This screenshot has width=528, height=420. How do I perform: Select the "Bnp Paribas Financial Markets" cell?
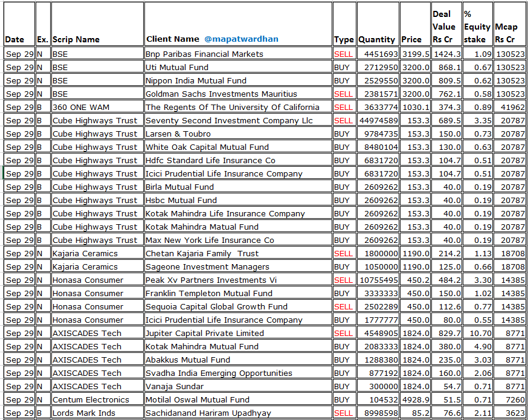click(238, 54)
